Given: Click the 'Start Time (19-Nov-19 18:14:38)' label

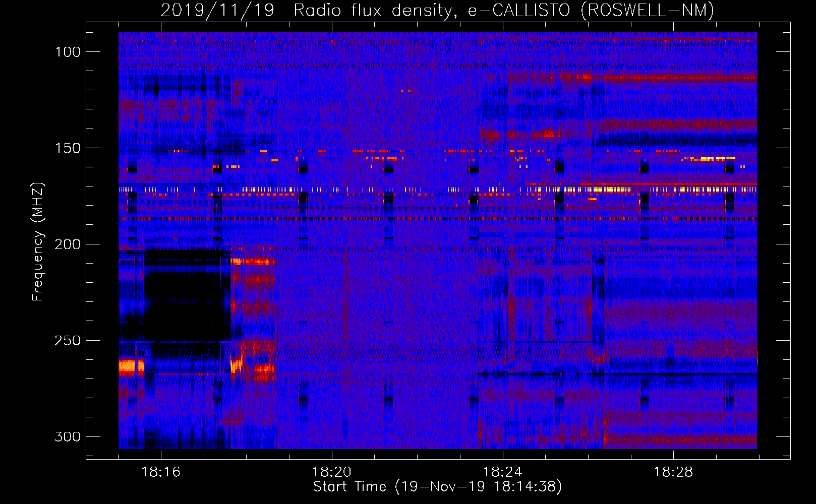Looking at the screenshot, I should click(437, 487).
